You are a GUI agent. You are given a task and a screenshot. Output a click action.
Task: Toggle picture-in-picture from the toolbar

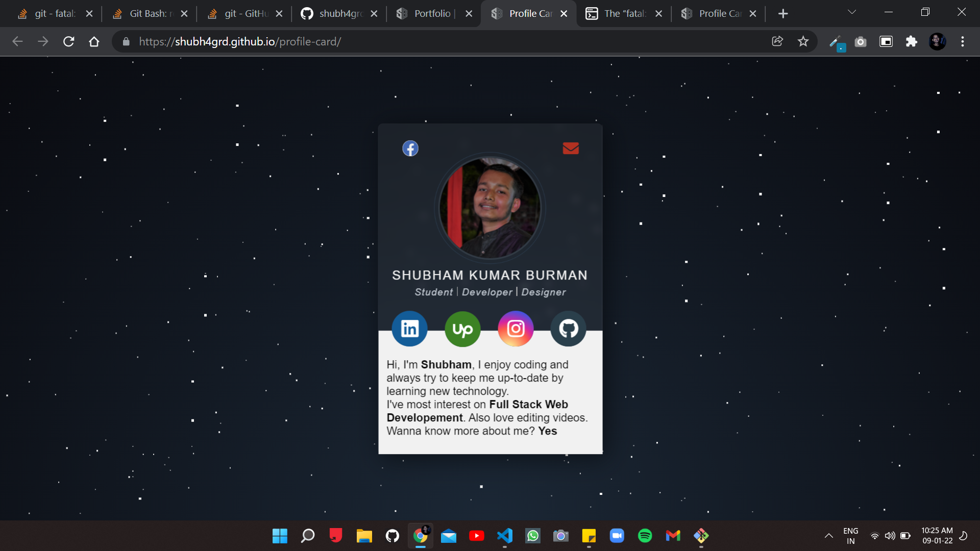[886, 41]
